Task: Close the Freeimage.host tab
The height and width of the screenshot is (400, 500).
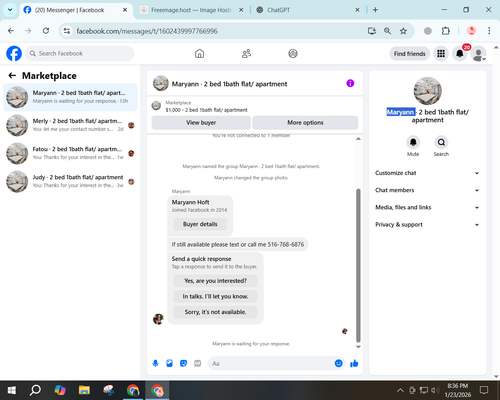Action: click(241, 10)
